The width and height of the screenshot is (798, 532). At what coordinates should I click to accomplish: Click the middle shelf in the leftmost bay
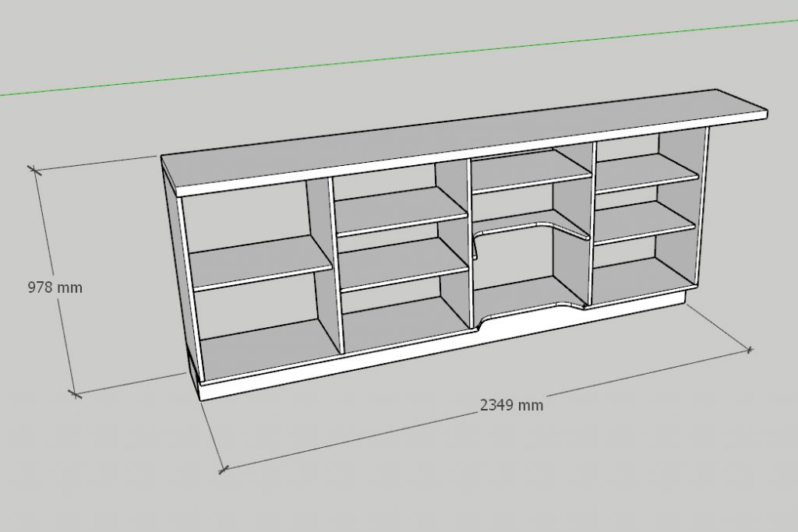(257, 261)
